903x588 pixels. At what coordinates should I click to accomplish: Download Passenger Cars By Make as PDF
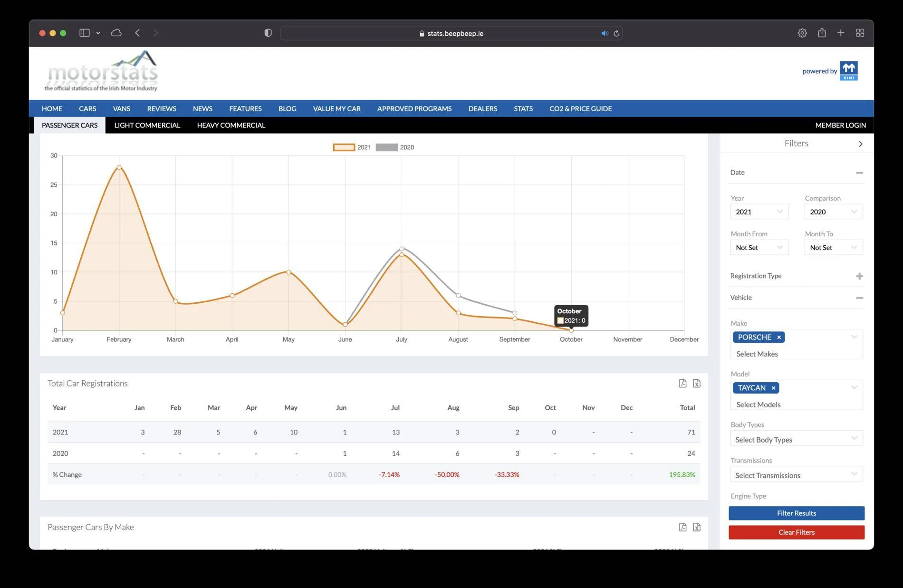682,527
